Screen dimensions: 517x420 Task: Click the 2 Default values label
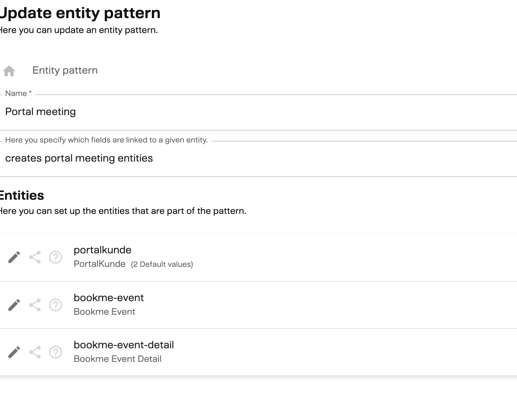[x=162, y=264]
